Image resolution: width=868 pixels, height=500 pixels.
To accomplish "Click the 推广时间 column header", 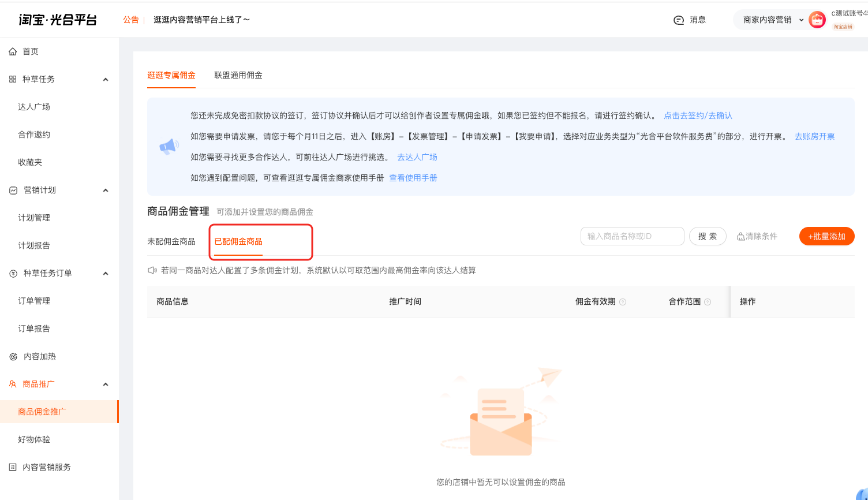I will point(405,301).
